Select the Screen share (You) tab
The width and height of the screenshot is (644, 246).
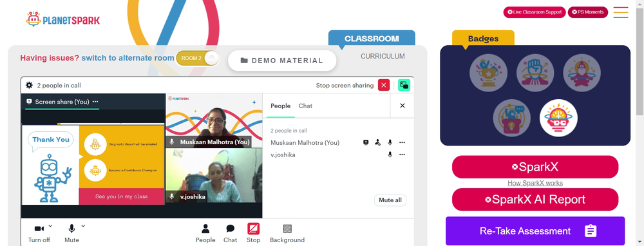point(62,102)
